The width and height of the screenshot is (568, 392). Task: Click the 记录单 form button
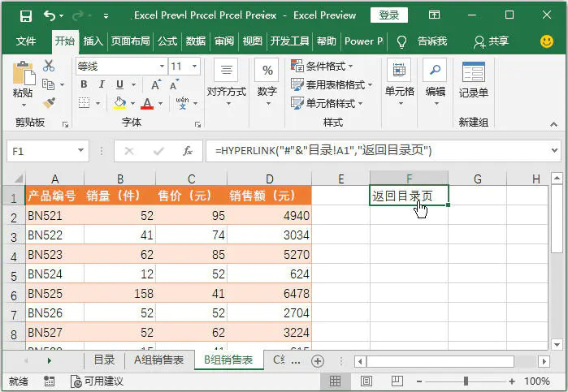tap(474, 80)
